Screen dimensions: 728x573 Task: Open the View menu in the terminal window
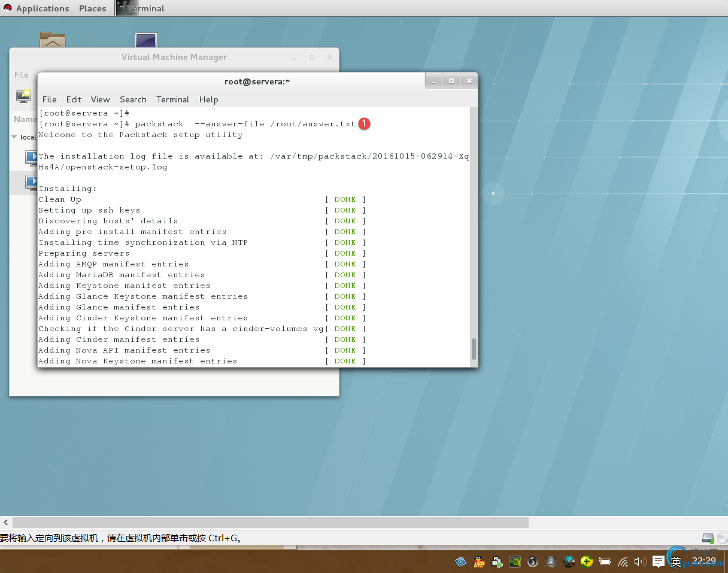[100, 99]
